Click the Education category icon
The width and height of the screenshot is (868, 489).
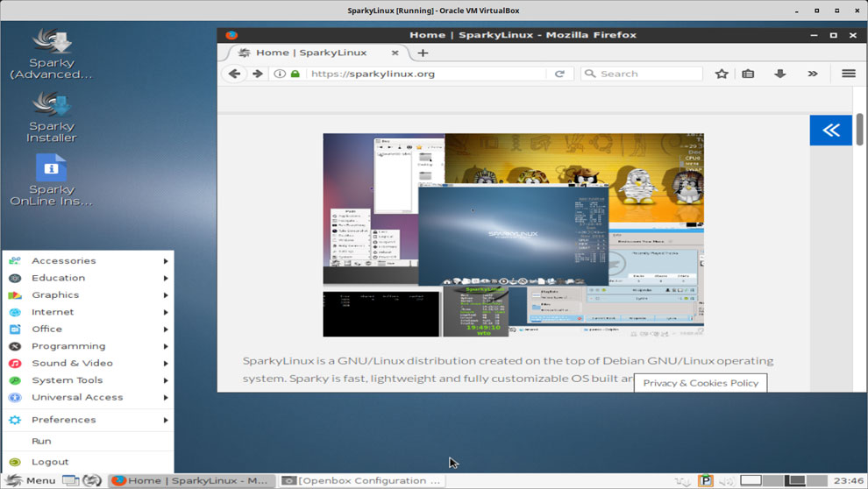[15, 278]
